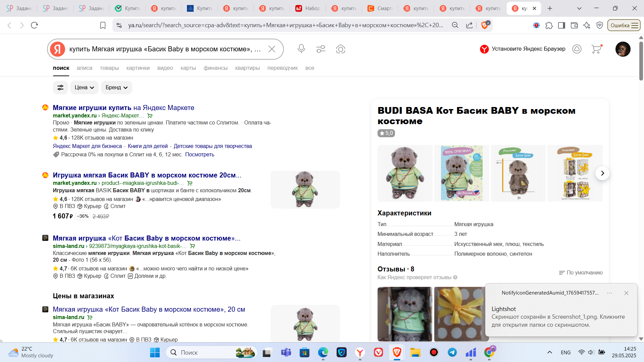
Task: Open Brave Wallet icon
Action: (574, 25)
